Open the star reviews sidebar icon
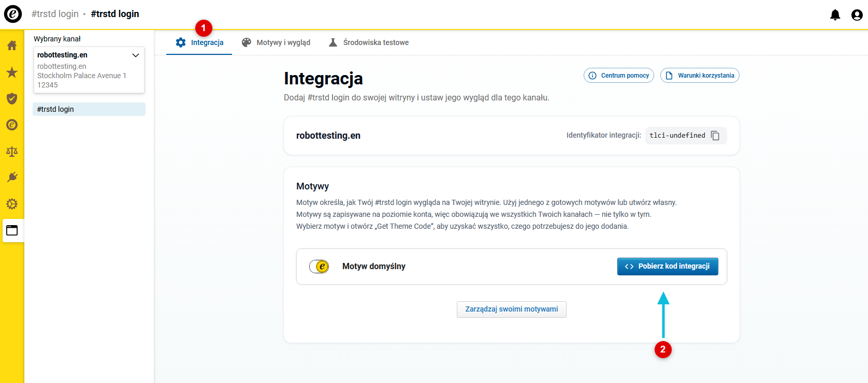 [x=12, y=72]
